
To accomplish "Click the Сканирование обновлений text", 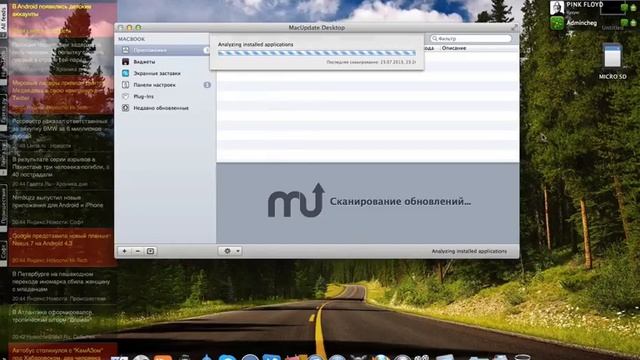I will 400,202.
